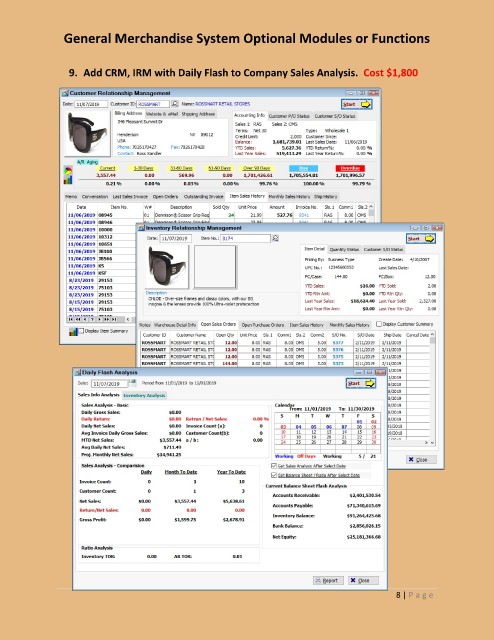Switch to Customer S/O Status tab in CRM

pyautogui.click(x=335, y=116)
